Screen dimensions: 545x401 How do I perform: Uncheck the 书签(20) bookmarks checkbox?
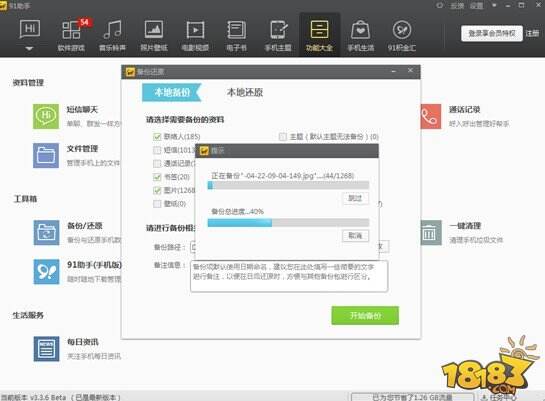pyautogui.click(x=157, y=177)
